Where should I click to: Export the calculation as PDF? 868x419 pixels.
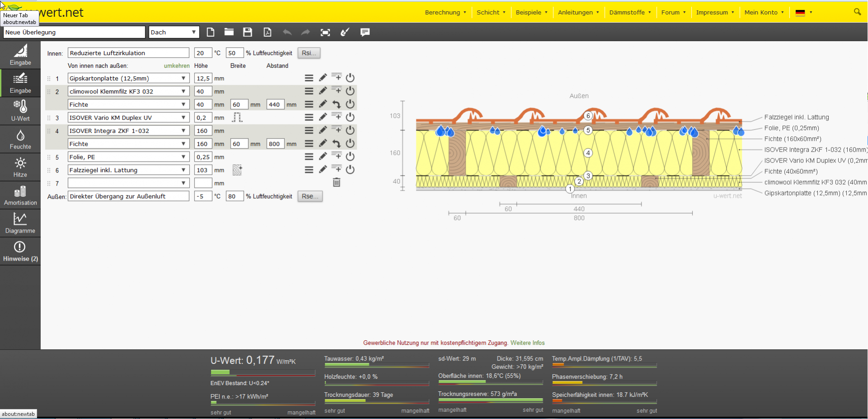268,32
